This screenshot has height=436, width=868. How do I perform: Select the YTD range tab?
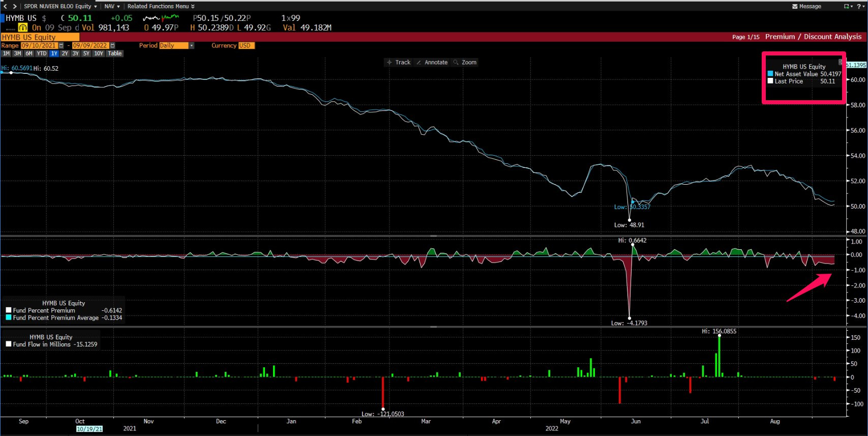pyautogui.click(x=42, y=53)
